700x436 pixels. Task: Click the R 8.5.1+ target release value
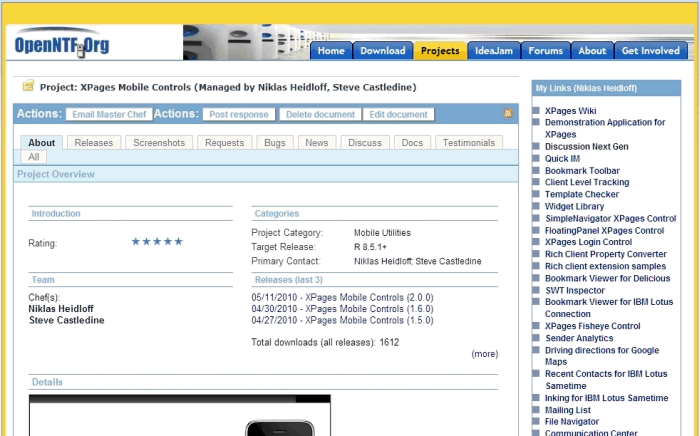370,247
